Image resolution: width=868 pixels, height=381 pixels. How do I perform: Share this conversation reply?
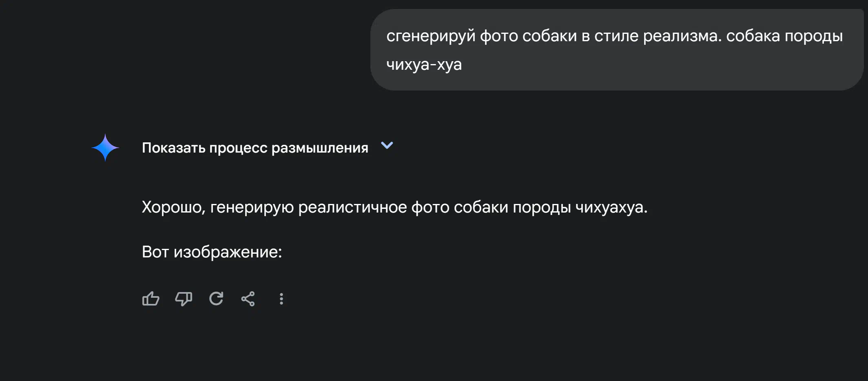coord(248,299)
